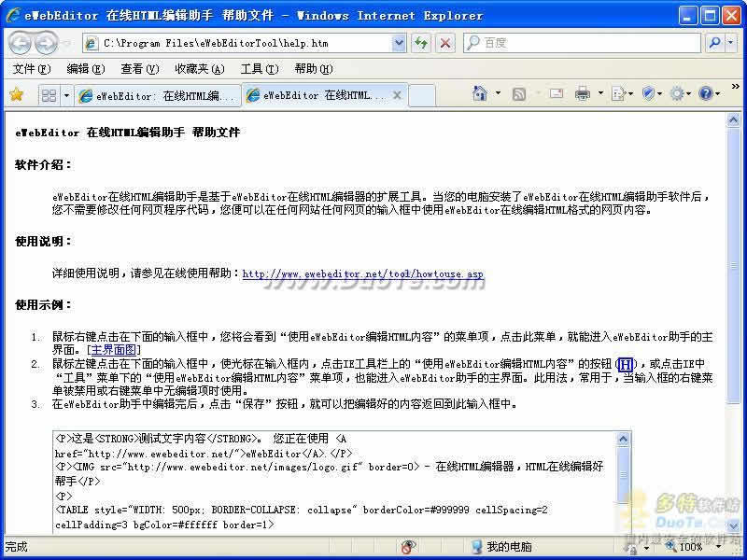Image resolution: width=747 pixels, height=560 pixels.
Task: Stop loading with the red X icon
Action: (445, 43)
